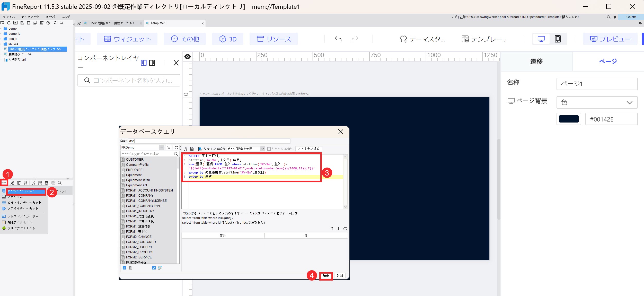Click the SQL preview icon in query dialog
The image size is (644, 296).
pos(185,149)
